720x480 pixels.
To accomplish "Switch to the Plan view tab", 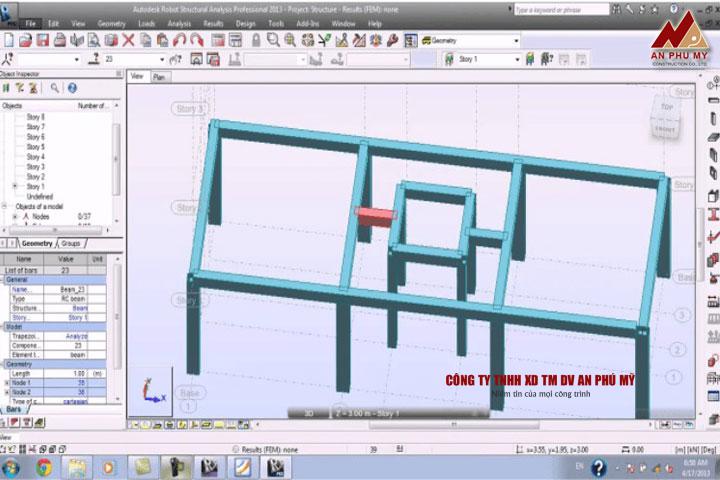I will [159, 76].
